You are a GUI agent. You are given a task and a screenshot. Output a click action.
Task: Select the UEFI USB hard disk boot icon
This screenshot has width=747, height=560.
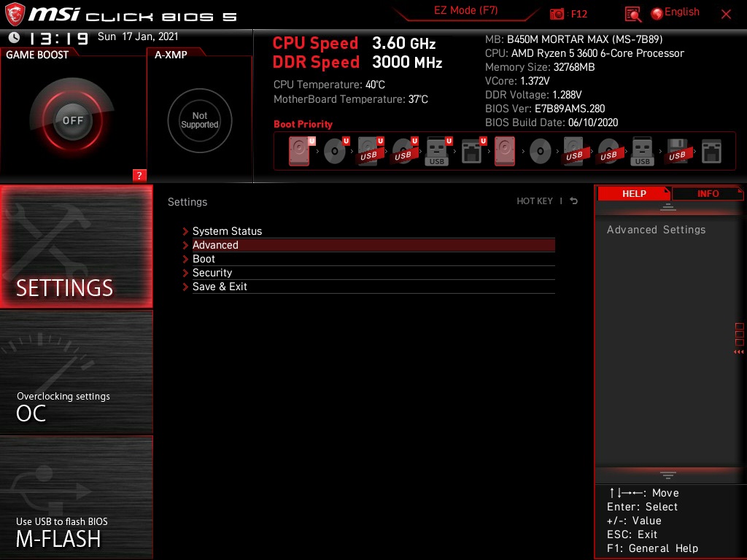point(370,151)
